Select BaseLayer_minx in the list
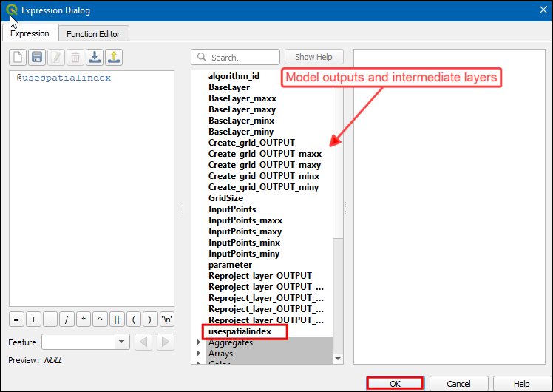 pyautogui.click(x=241, y=121)
